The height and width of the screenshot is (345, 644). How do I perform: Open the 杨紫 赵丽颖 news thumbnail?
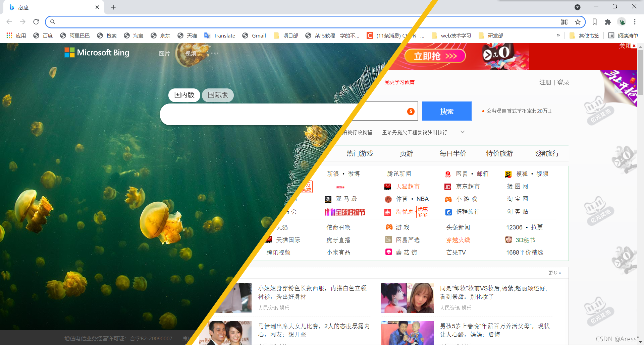tap(407, 298)
